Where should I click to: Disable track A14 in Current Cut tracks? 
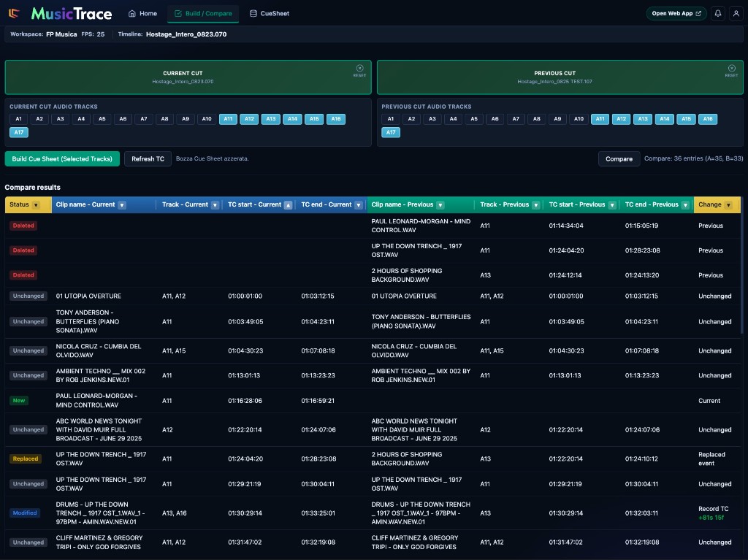pyautogui.click(x=292, y=119)
